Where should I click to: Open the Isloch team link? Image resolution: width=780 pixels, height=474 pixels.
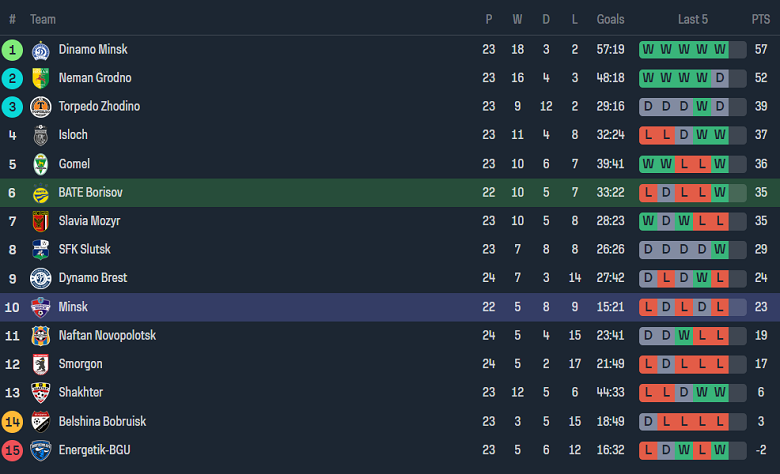click(x=73, y=135)
